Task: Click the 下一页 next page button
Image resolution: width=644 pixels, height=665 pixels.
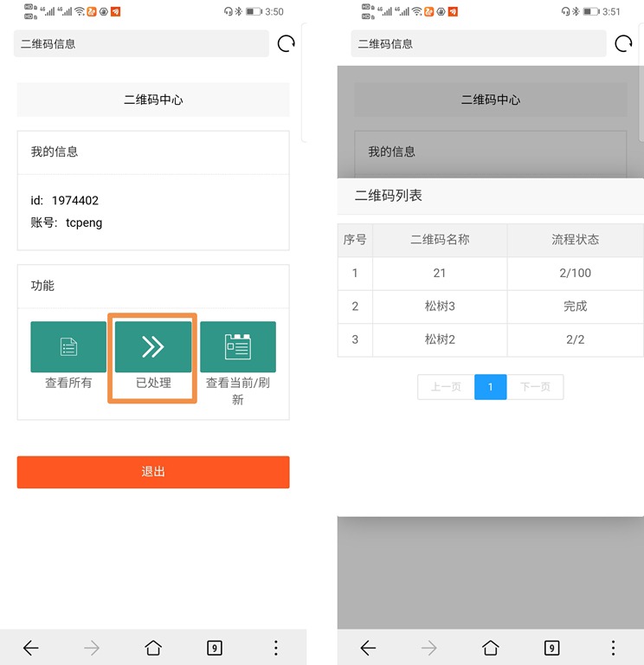Action: point(535,387)
